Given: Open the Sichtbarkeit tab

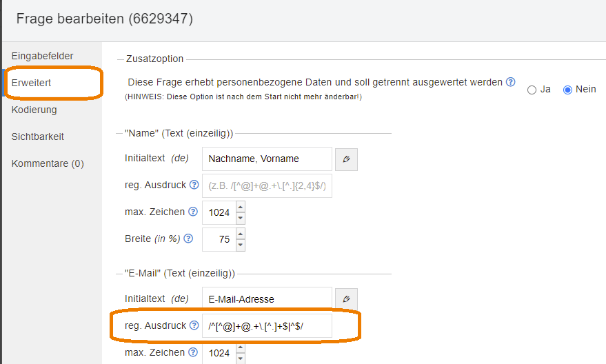Looking at the screenshot, I should (x=38, y=136).
